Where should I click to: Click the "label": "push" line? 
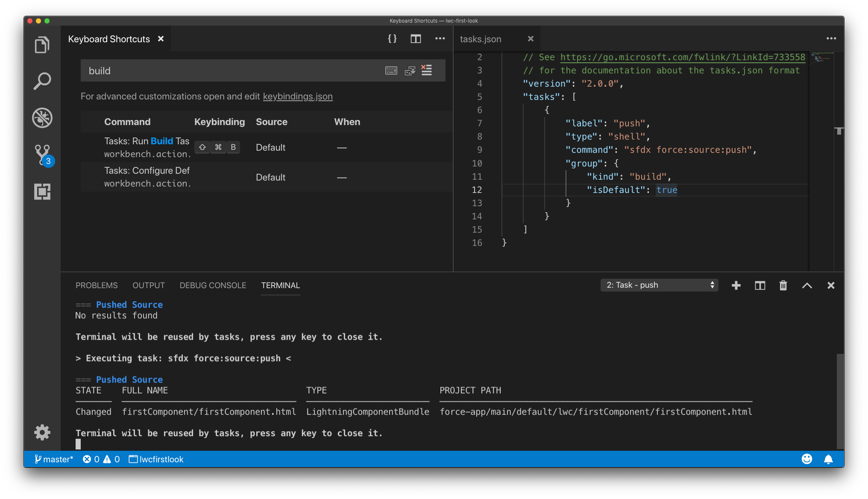(x=607, y=123)
